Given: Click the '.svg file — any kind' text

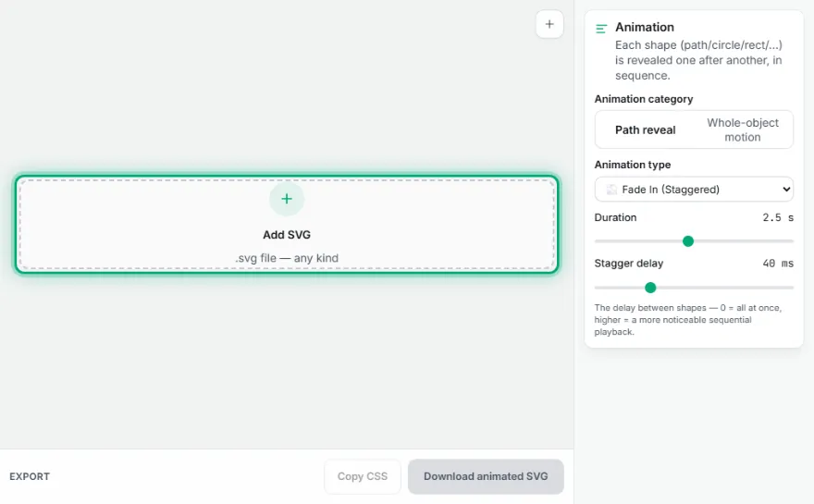Looking at the screenshot, I should pyautogui.click(x=287, y=258).
